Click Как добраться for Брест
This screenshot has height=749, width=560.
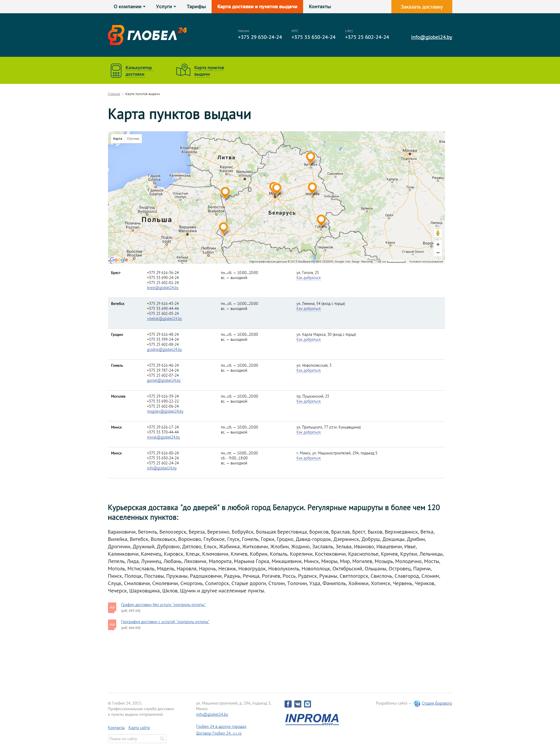(308, 278)
